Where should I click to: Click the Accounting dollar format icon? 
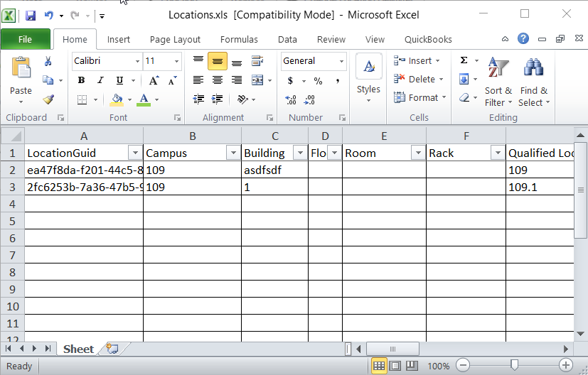pos(290,80)
